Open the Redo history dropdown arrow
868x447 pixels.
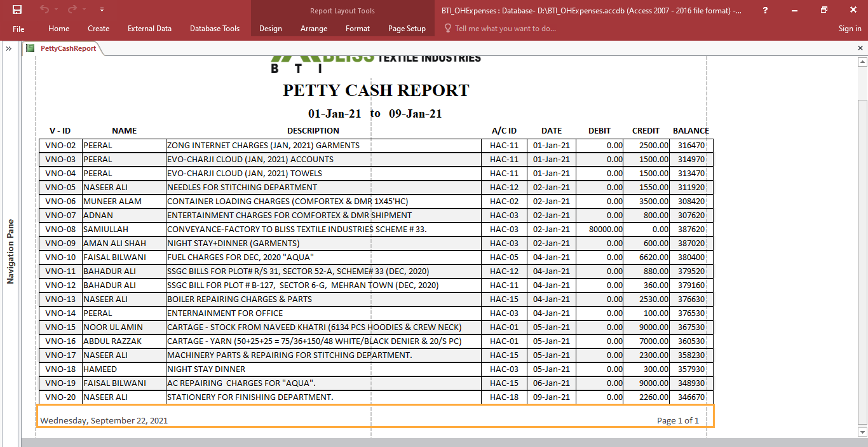85,10
